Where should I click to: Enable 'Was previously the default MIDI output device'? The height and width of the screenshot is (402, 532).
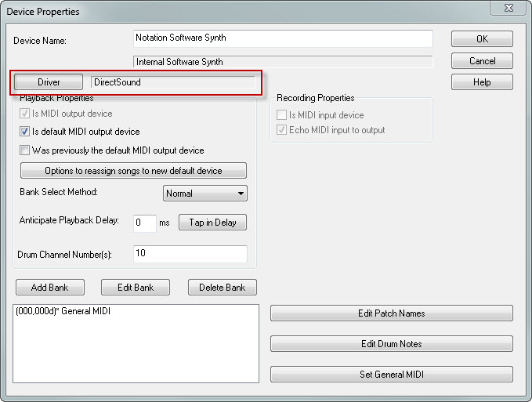tap(25, 150)
